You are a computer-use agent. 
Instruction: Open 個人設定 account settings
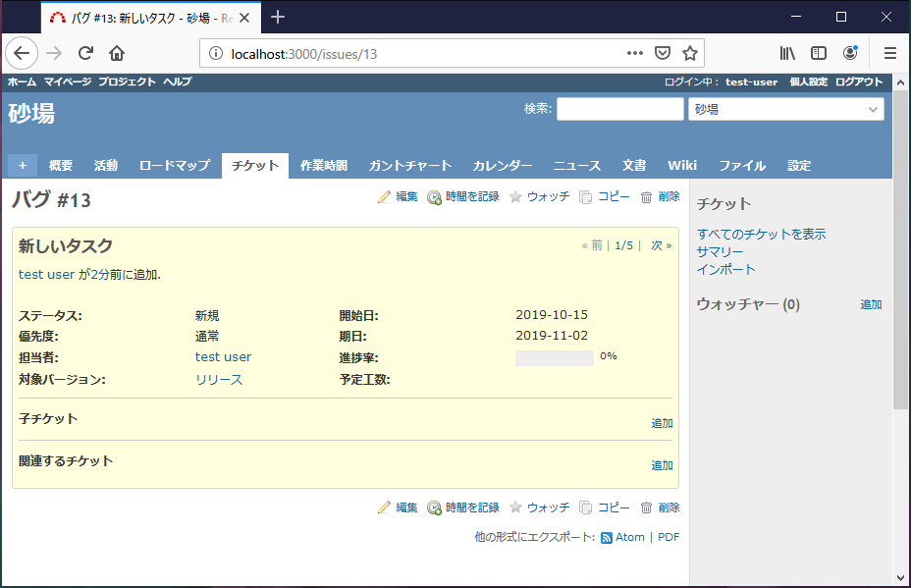[x=808, y=81]
